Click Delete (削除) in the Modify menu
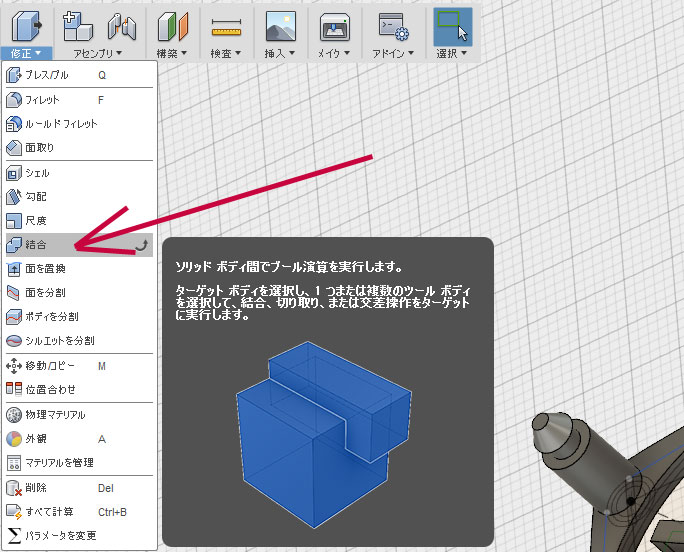This screenshot has width=684, height=552. coord(36,488)
